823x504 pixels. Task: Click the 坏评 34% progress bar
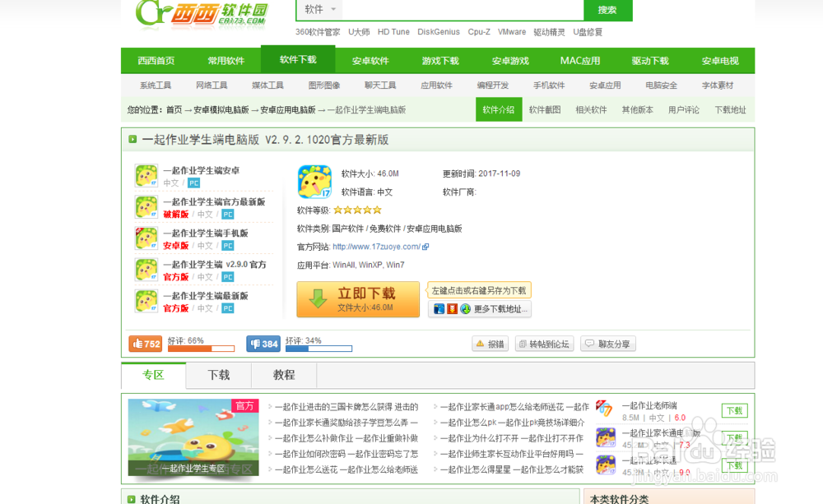[319, 349]
